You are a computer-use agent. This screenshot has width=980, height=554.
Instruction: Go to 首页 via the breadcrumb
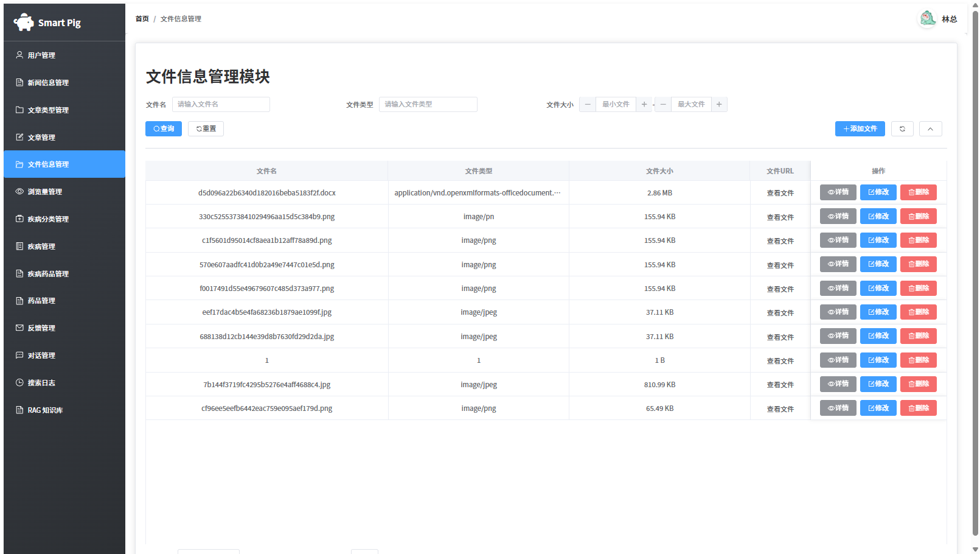coord(142,19)
